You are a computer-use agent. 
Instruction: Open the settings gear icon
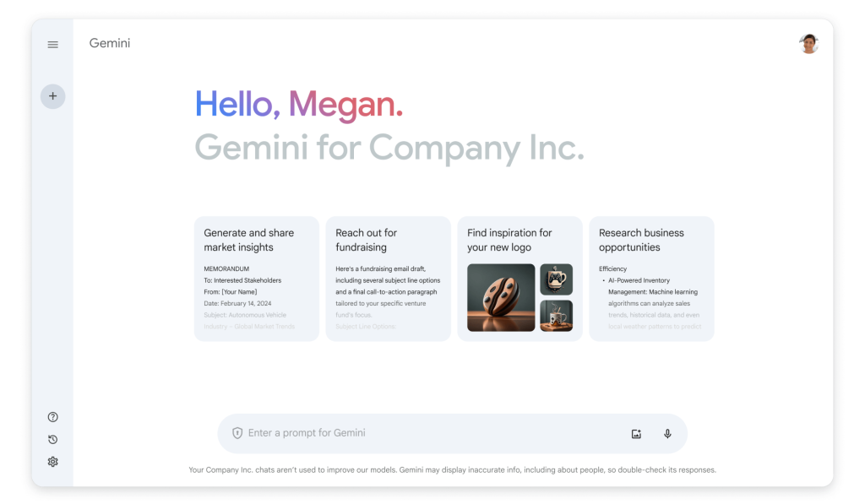53,462
